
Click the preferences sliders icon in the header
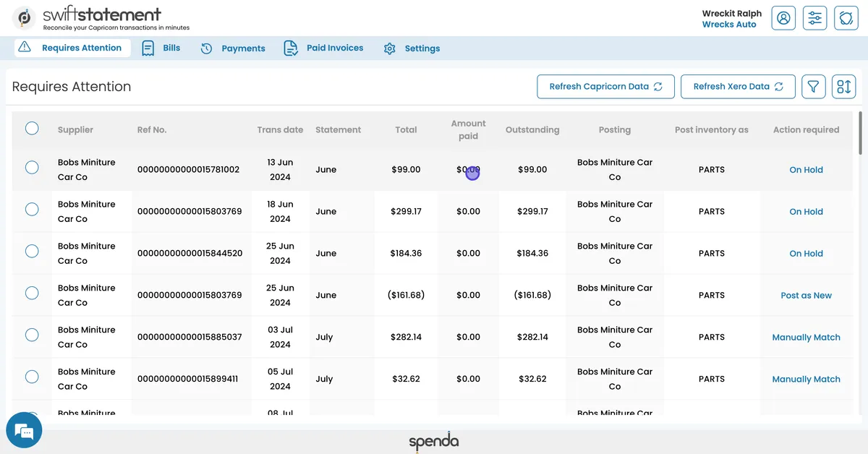click(814, 18)
